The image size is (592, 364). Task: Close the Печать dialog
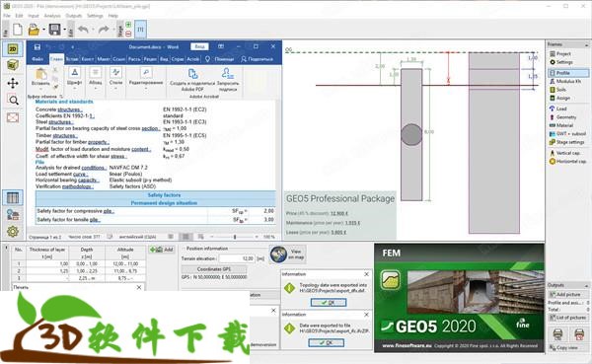pos(139,287)
